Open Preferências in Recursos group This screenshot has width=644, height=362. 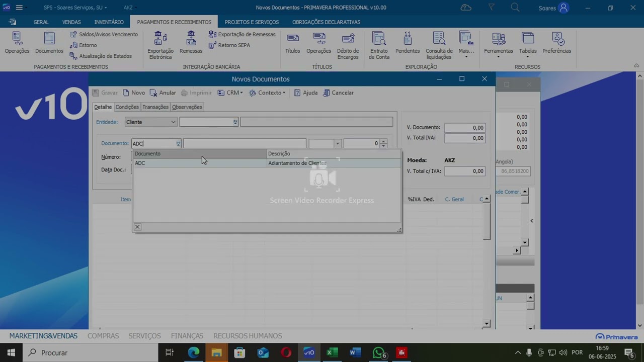(x=557, y=43)
